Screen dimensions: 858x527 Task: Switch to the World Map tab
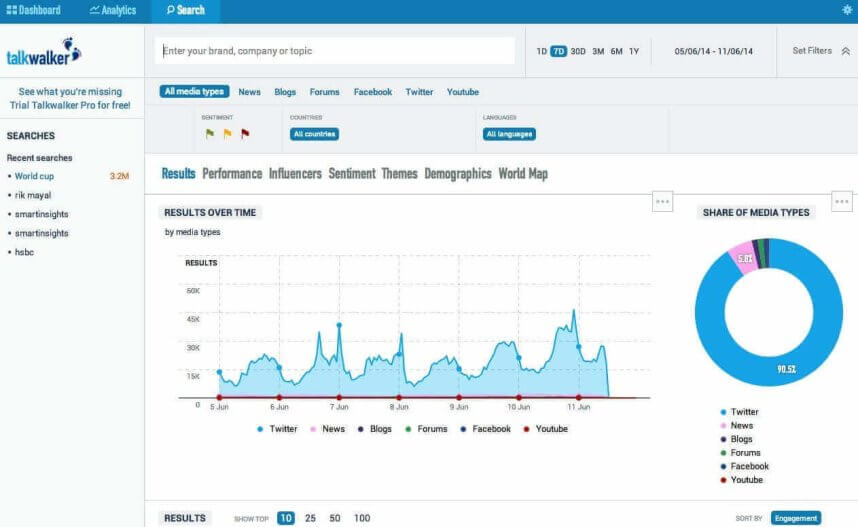[x=523, y=173]
